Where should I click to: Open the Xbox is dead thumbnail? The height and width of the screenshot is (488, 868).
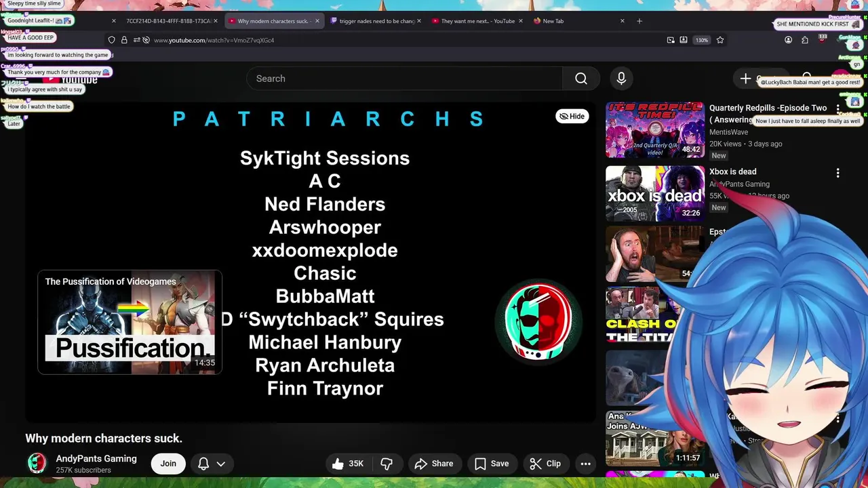(655, 194)
